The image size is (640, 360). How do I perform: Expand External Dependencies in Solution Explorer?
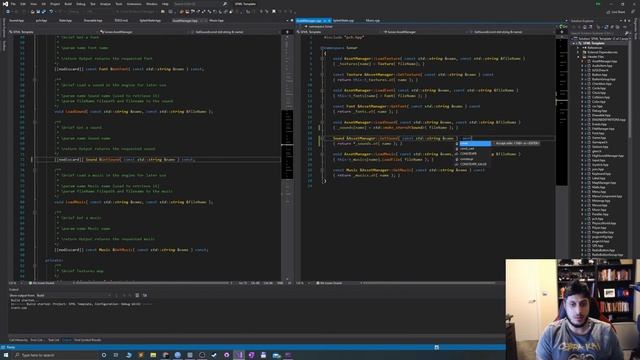click(578, 52)
